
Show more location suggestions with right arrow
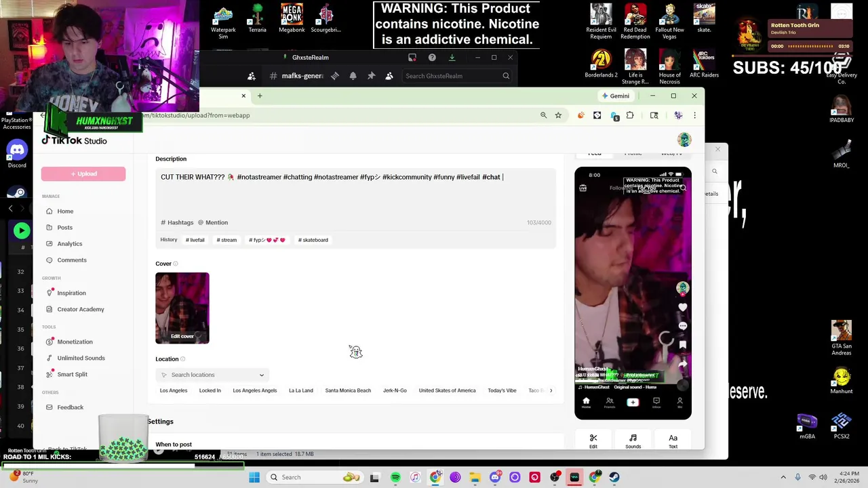[551, 390]
